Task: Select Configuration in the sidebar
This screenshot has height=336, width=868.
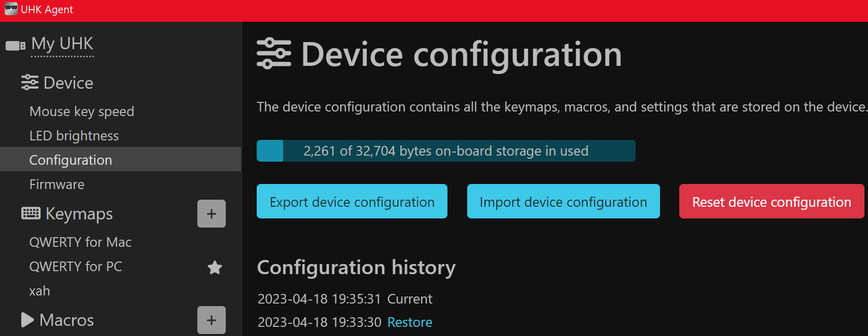Action: [x=71, y=160]
